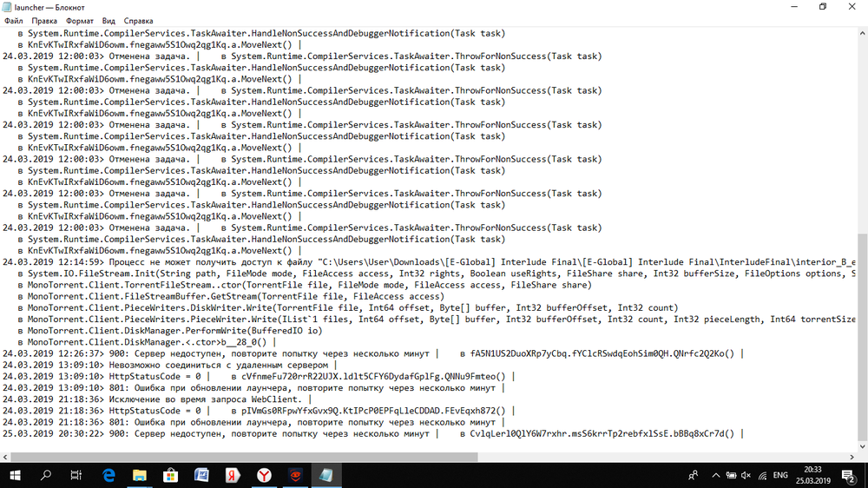Open Task View on the taskbar

[76, 475]
